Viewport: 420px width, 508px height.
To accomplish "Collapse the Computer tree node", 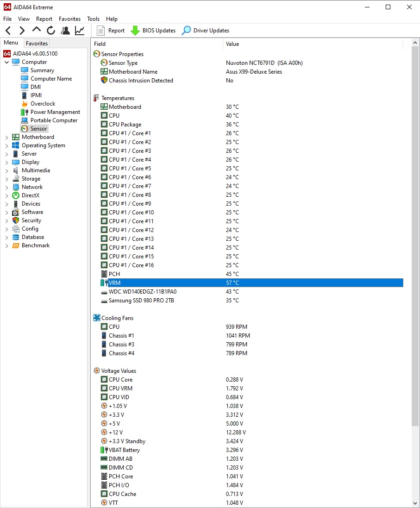I will point(7,62).
